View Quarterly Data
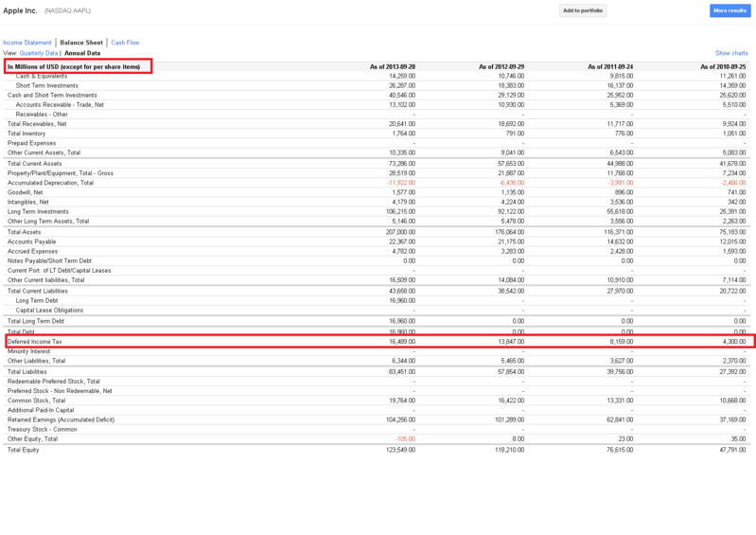The height and width of the screenshot is (535, 756). [x=39, y=53]
